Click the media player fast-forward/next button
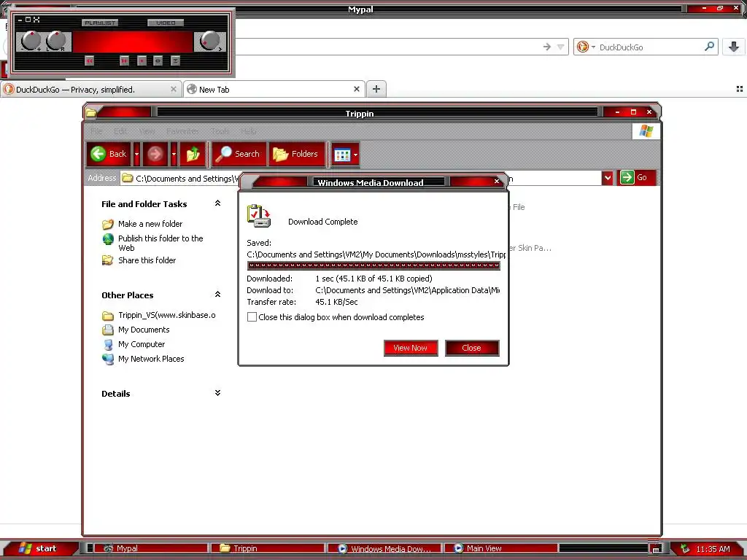 (124, 61)
